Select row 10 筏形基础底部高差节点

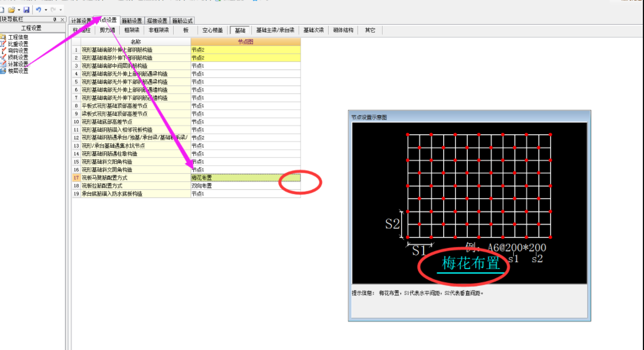pos(135,122)
